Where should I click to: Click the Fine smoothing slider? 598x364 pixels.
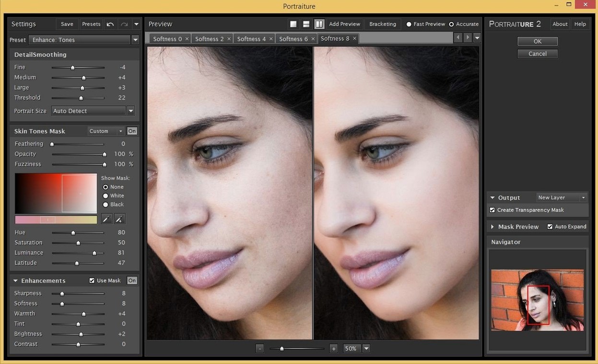coord(78,68)
